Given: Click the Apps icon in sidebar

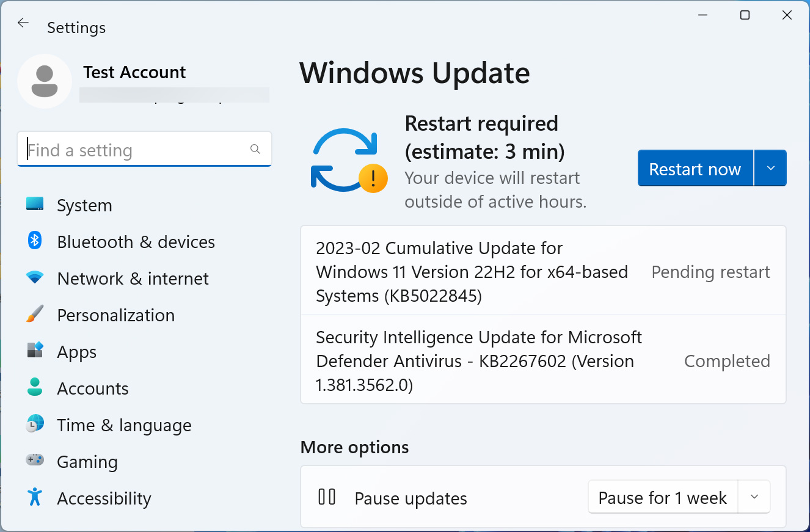Looking at the screenshot, I should [x=35, y=351].
